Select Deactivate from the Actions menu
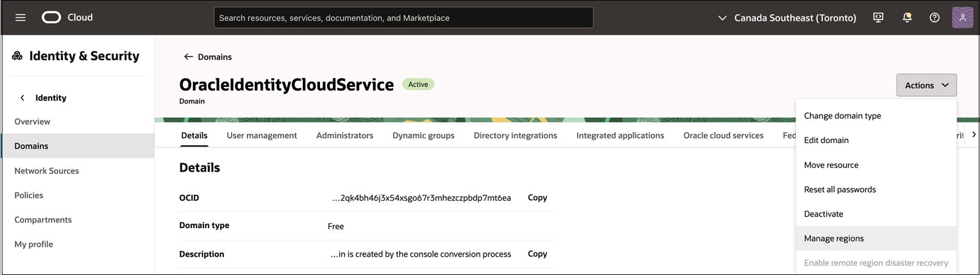This screenshot has width=980, height=275. (x=823, y=214)
